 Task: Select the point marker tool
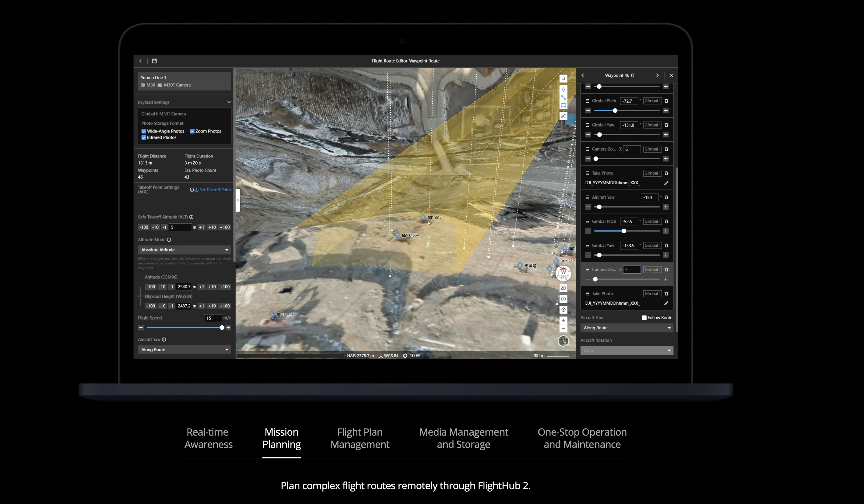pos(563,90)
